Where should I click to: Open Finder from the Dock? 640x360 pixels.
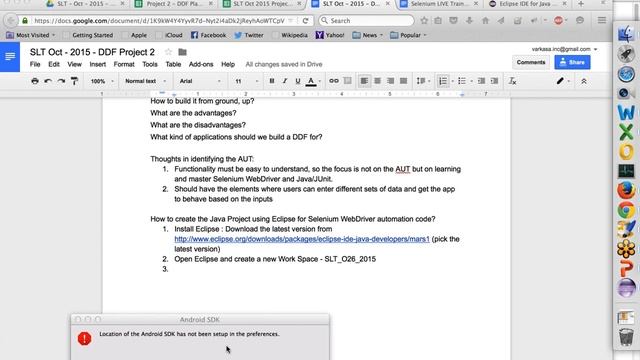(x=626, y=34)
